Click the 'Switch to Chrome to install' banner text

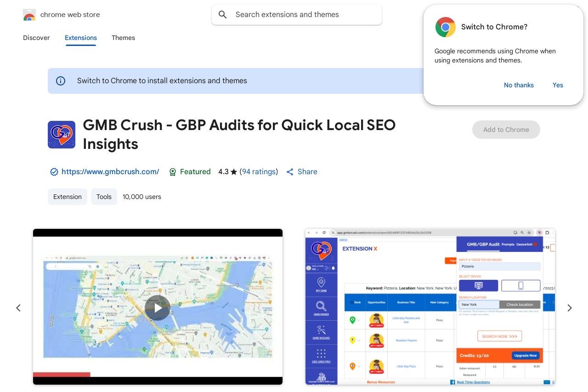pos(162,81)
